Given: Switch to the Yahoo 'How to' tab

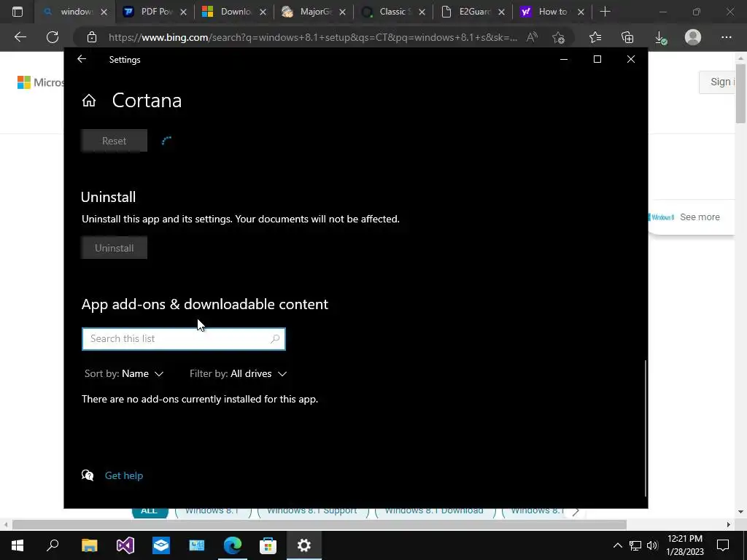Looking at the screenshot, I should tap(552, 12).
